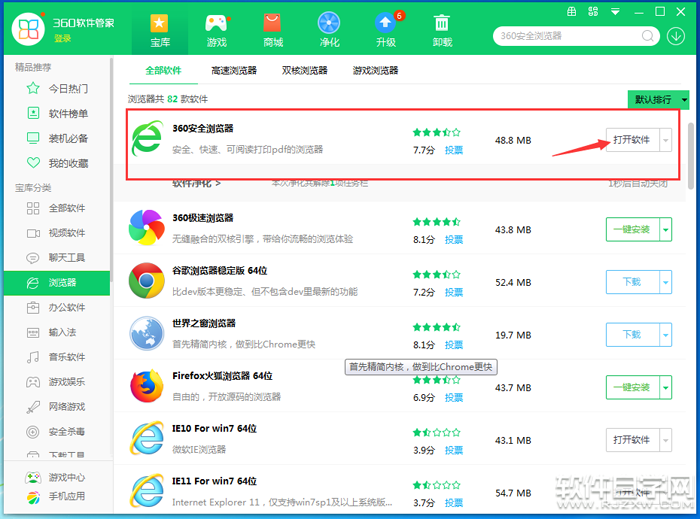Click the 登录 login link
Viewport: 700px width, 519px height.
62,38
